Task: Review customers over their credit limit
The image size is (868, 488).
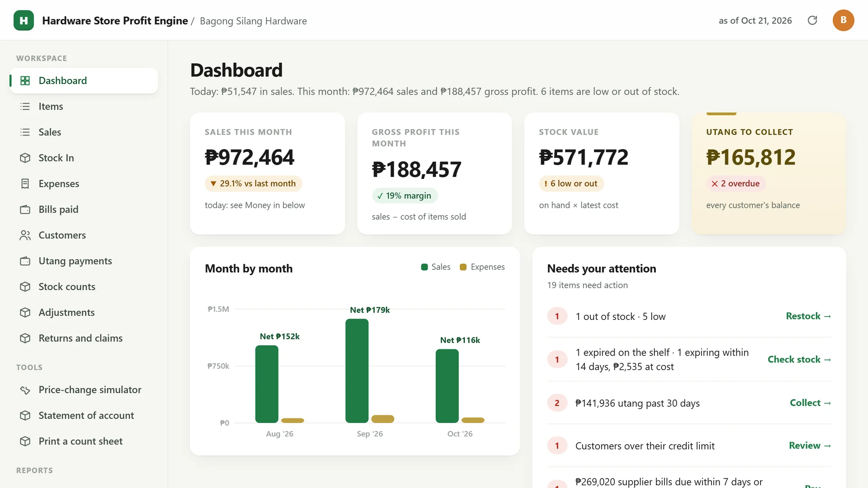Action: pos(810,446)
